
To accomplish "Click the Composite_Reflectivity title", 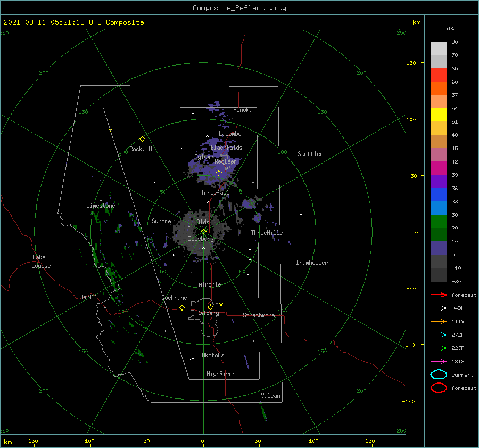I will (x=239, y=8).
